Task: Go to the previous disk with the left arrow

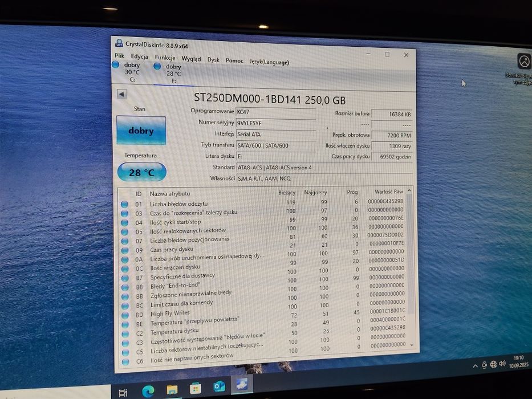Action: [122, 94]
